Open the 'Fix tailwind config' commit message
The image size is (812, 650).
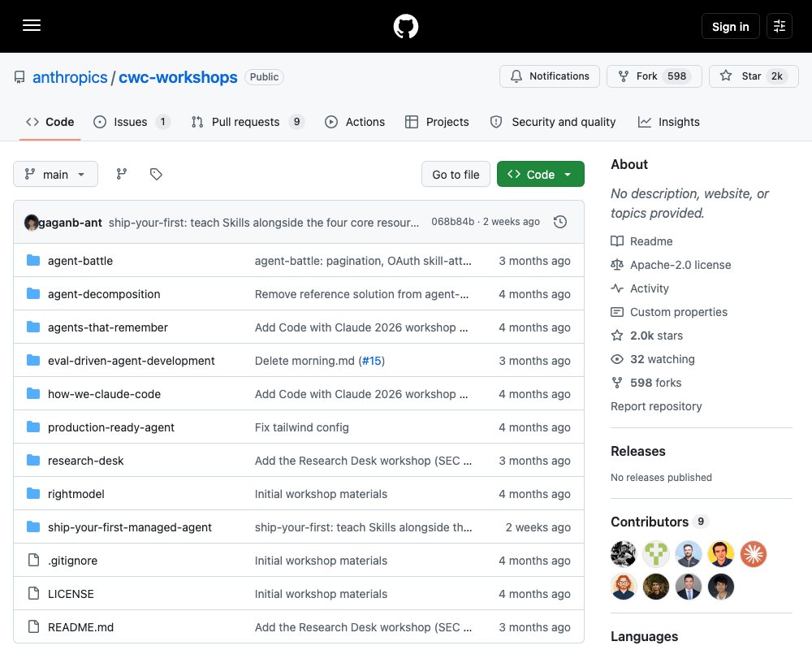(302, 427)
